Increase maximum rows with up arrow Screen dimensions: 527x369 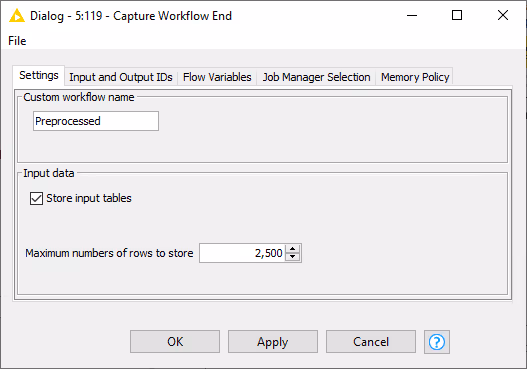tap(293, 249)
